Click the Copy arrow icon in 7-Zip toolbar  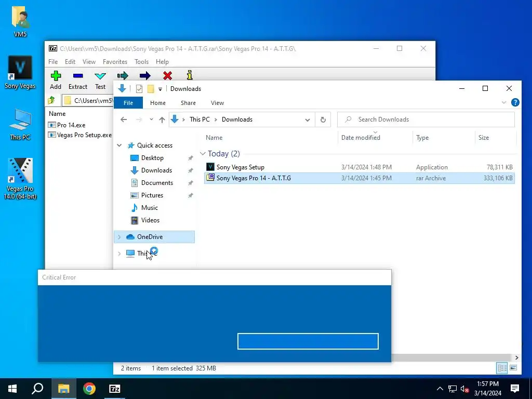123,75
